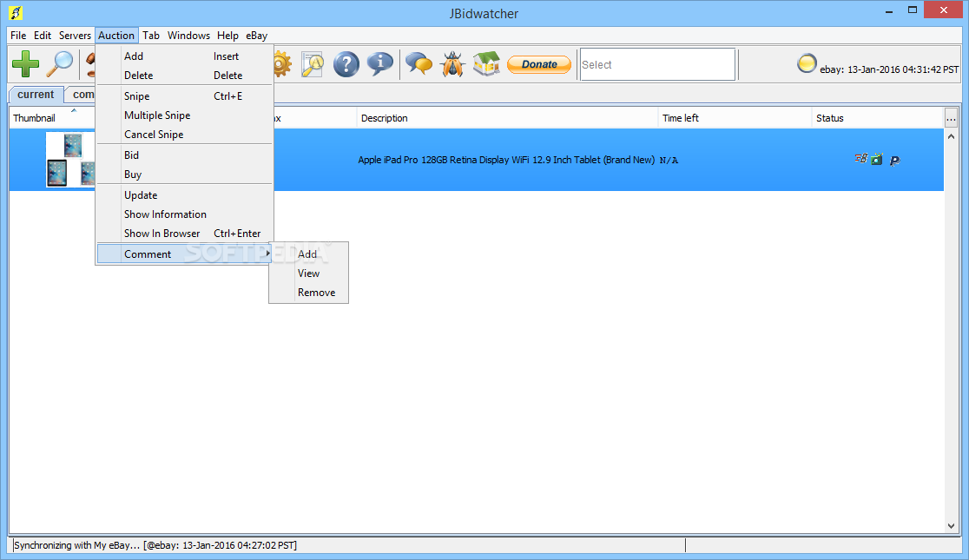
Task: Close the open Auction menu
Action: 116,36
